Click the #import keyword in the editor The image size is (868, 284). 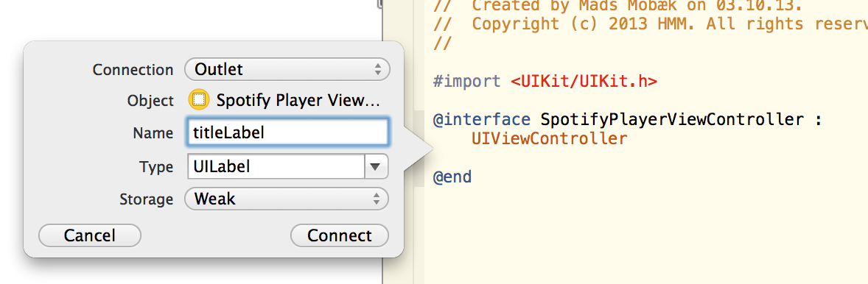pos(466,81)
